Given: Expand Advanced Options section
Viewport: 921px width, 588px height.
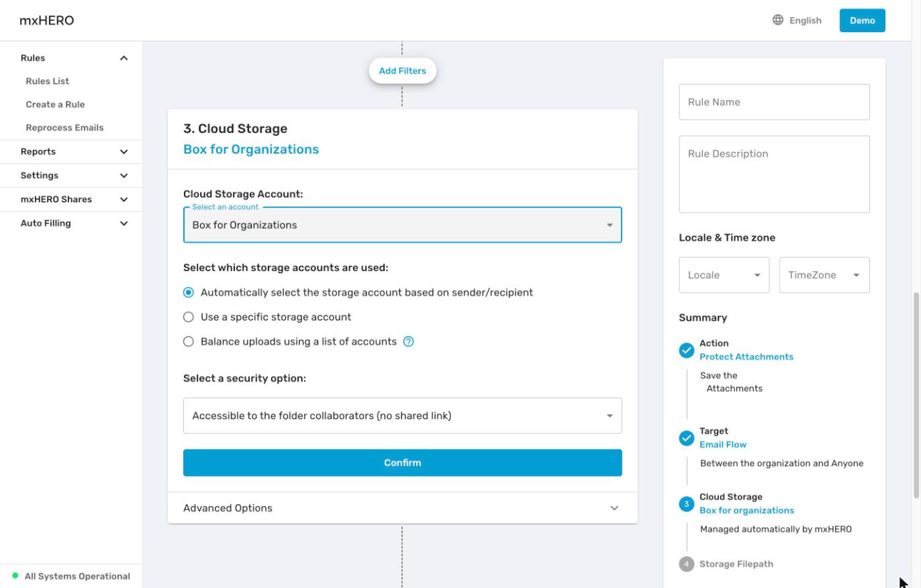Looking at the screenshot, I should (x=403, y=508).
